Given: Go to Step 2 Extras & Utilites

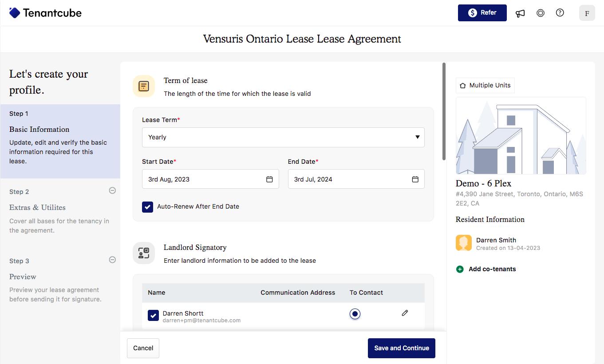Looking at the screenshot, I should [x=60, y=211].
